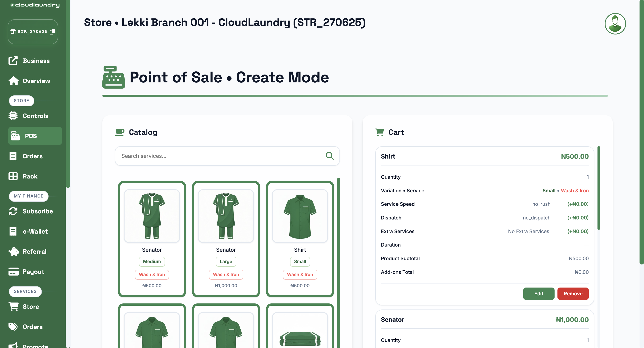
Task: Click the search magnifier in Catalog
Action: click(x=330, y=156)
